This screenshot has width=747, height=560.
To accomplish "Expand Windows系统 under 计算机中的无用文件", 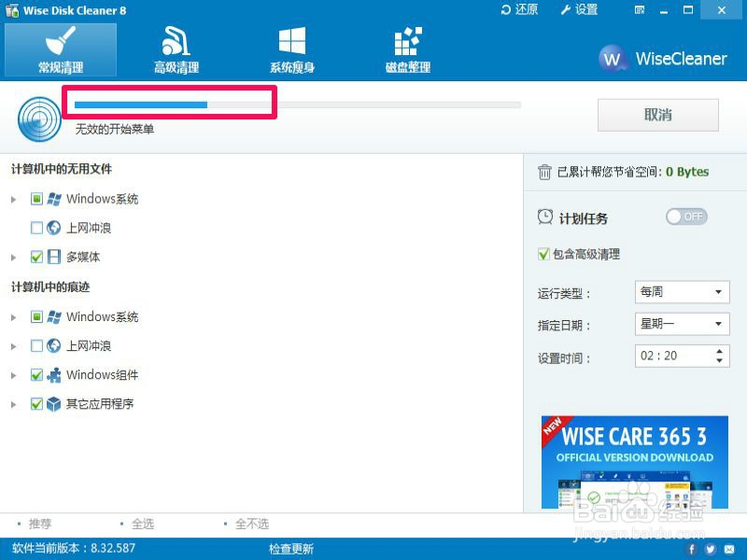I will [14, 199].
